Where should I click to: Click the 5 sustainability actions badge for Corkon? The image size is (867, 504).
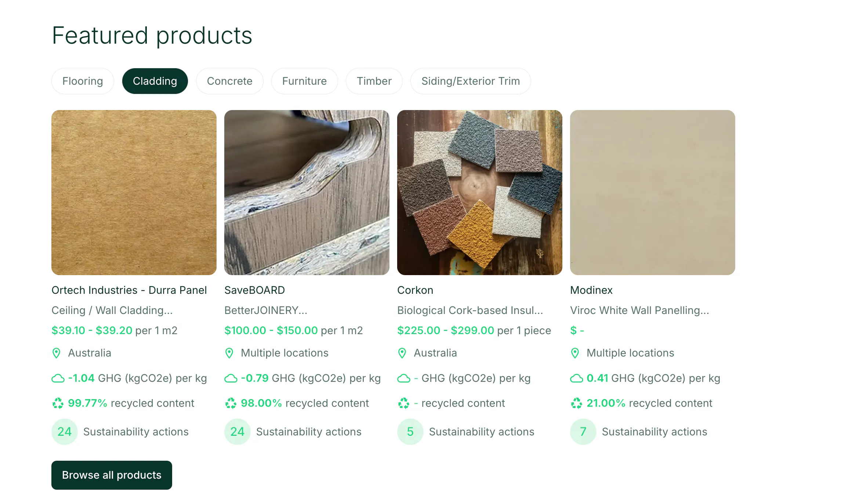tap(410, 432)
